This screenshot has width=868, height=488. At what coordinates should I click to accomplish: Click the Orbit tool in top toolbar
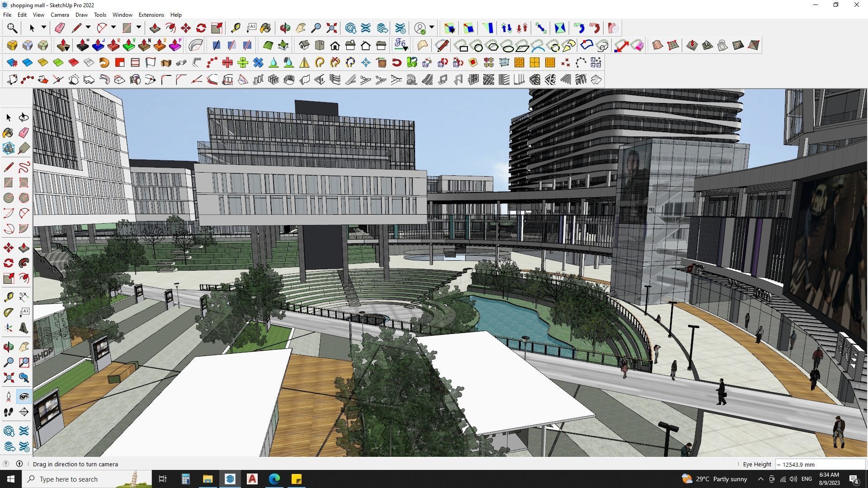(x=285, y=28)
